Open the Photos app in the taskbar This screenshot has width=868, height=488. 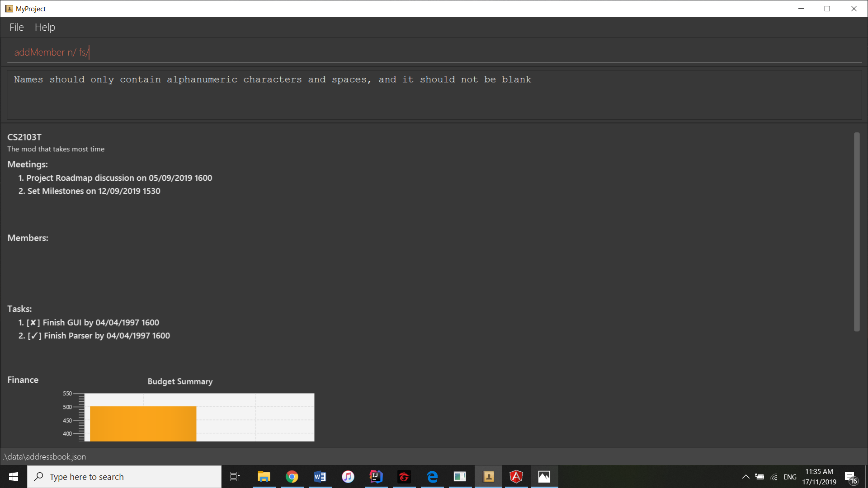[544, 477]
